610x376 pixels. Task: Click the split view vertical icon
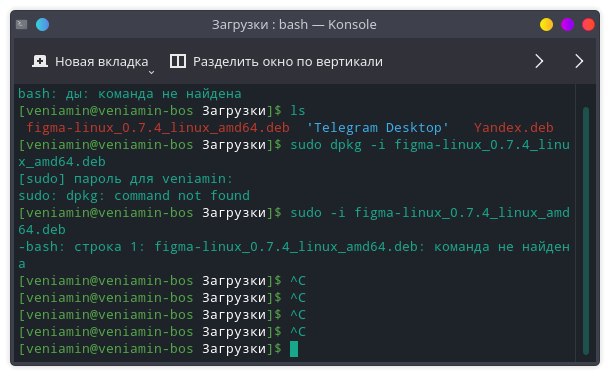pyautogui.click(x=178, y=61)
